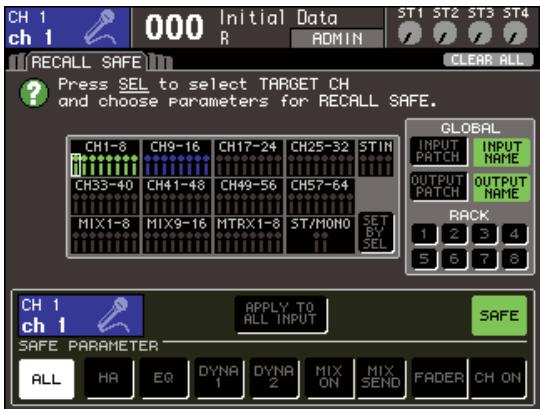Viewport: 540px width, 409px height.
Task: Select the ALL safe parameter
Action: pyautogui.click(x=46, y=379)
